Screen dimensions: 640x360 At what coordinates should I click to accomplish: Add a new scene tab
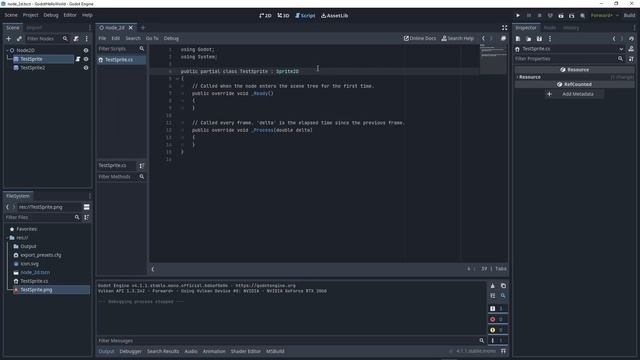[143, 28]
